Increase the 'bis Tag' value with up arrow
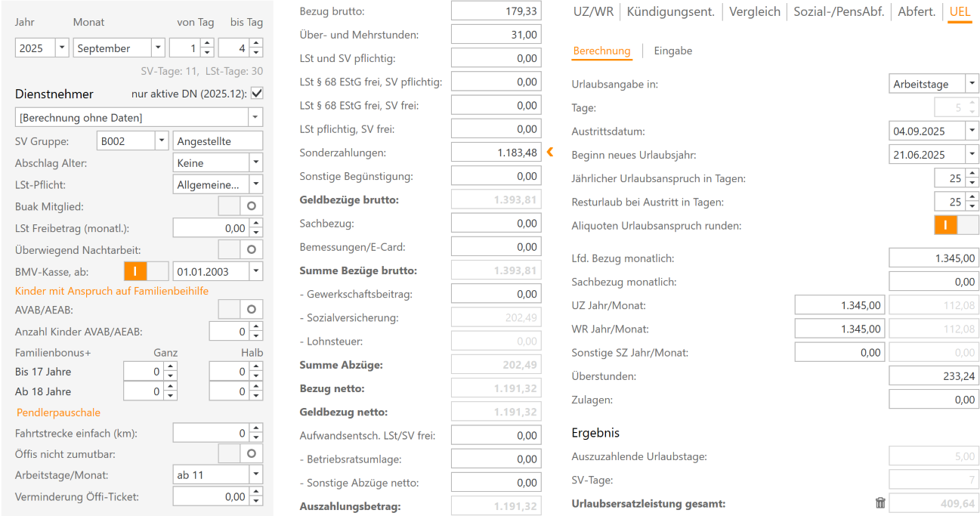The image size is (980, 516). (256, 44)
